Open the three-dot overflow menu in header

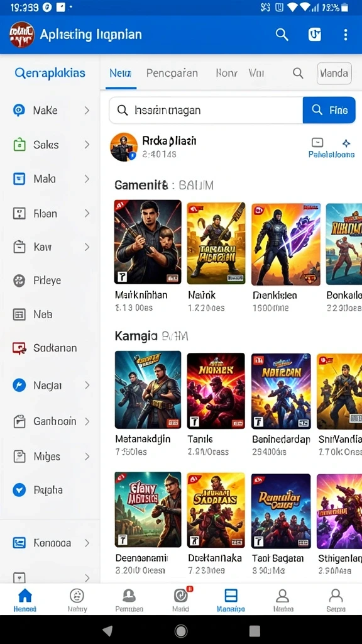(346, 35)
